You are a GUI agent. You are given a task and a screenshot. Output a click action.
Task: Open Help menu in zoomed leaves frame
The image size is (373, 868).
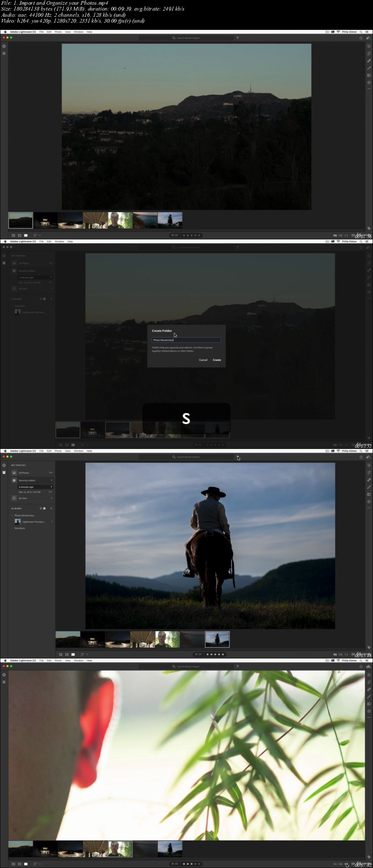[90, 661]
